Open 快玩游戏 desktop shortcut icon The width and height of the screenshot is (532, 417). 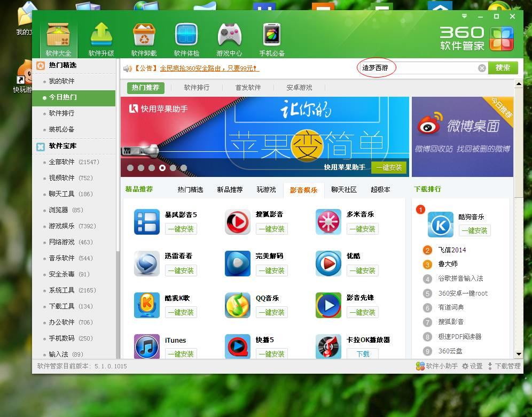pyautogui.click(x=24, y=76)
